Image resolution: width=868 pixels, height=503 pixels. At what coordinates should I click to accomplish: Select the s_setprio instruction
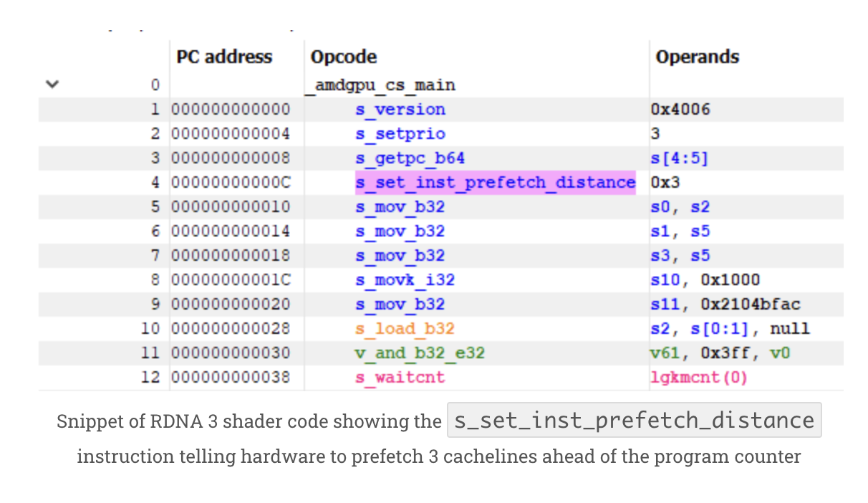(400, 134)
